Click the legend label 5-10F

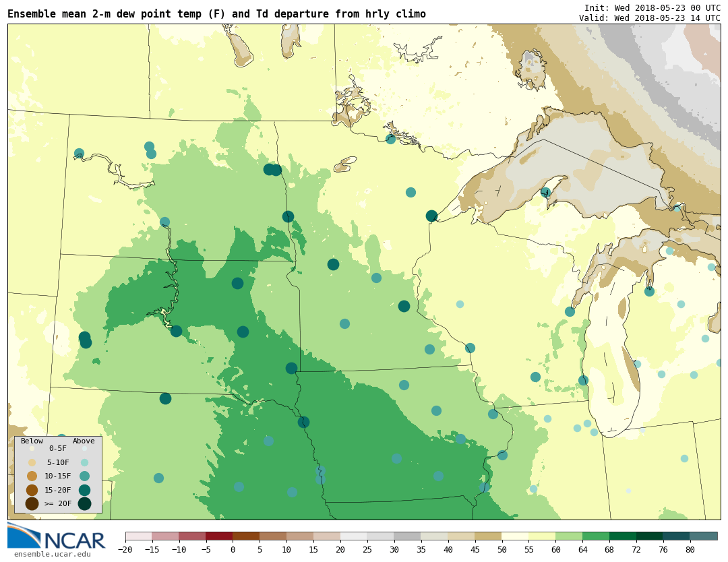(58, 462)
